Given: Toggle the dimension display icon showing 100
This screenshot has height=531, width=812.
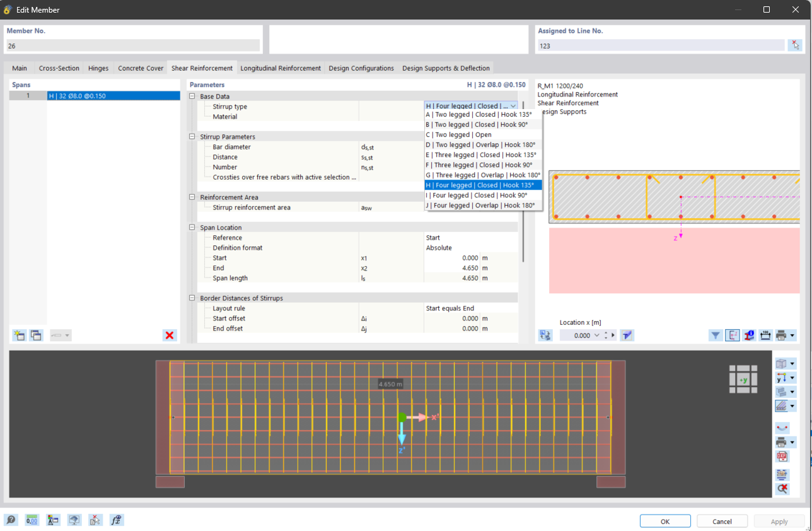Looking at the screenshot, I should tap(765, 336).
